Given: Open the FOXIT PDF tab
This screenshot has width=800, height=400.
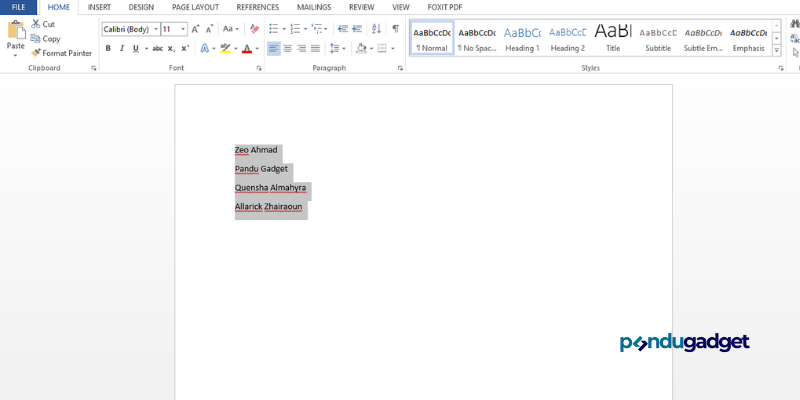Looking at the screenshot, I should 445,7.
